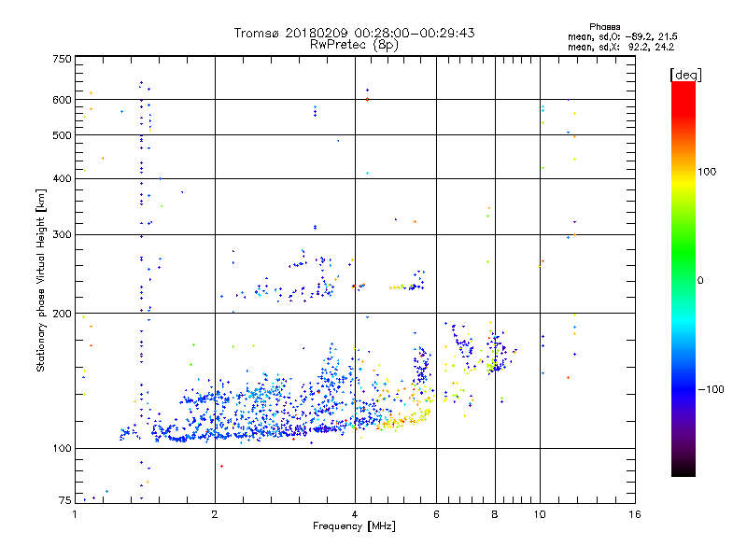Click the 'Phases' statistics heading
Image resolution: width=747 pixels, height=560 pixels.
pyautogui.click(x=604, y=27)
